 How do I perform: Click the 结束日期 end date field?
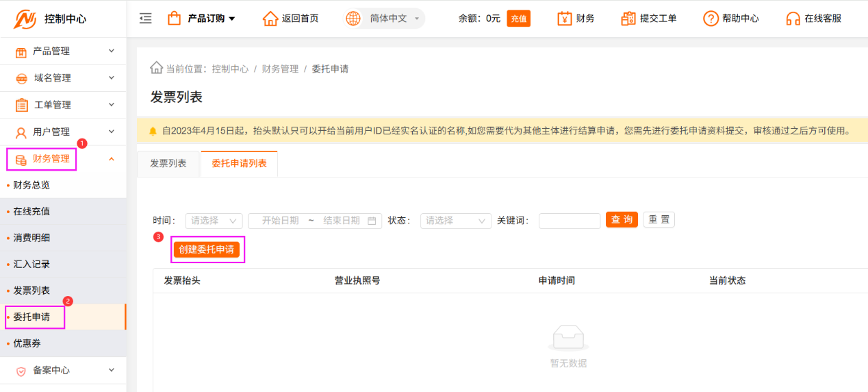click(342, 221)
